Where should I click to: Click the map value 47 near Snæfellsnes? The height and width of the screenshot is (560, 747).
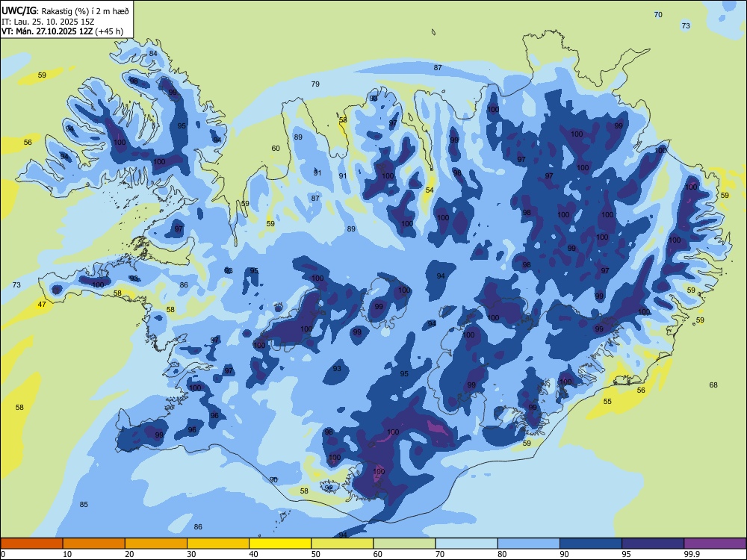[42, 305]
